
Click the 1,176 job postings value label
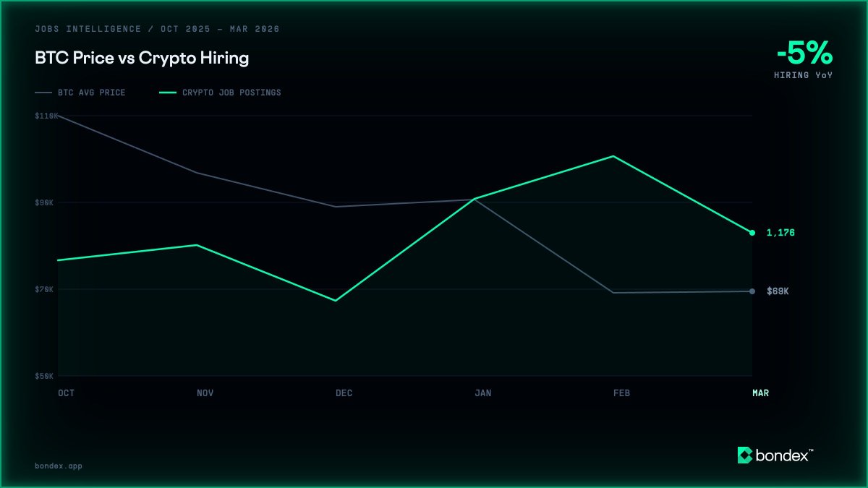click(780, 233)
